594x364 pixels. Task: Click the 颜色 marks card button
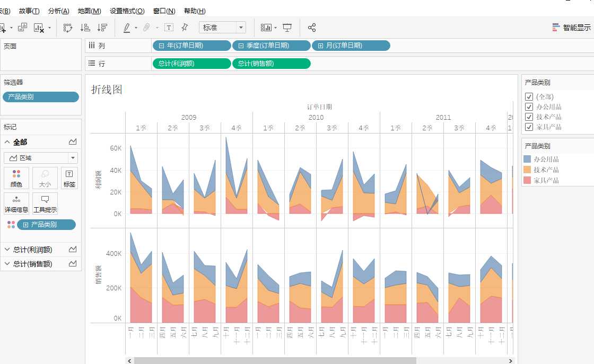16,178
